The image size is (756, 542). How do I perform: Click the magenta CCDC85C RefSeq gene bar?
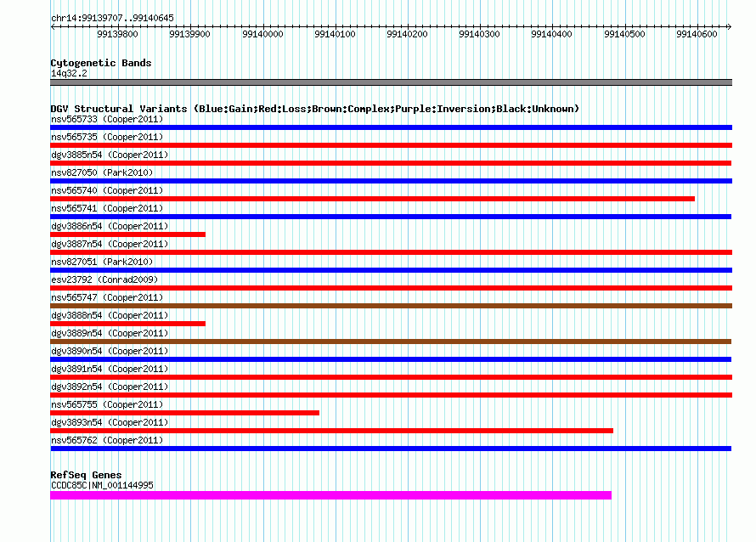pos(330,495)
